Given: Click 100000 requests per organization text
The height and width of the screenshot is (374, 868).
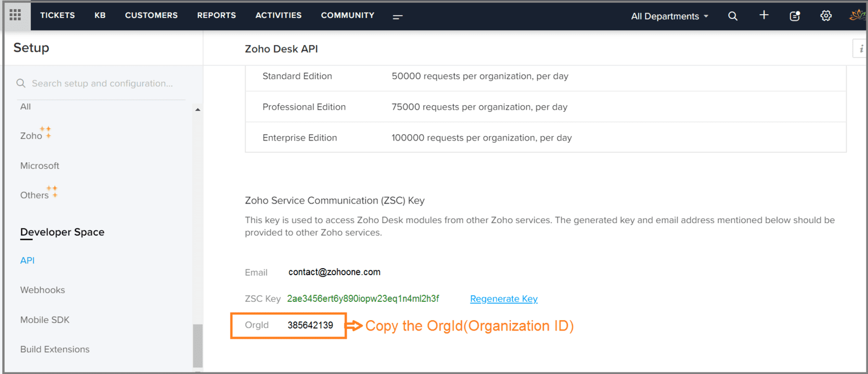Looking at the screenshot, I should click(x=482, y=138).
